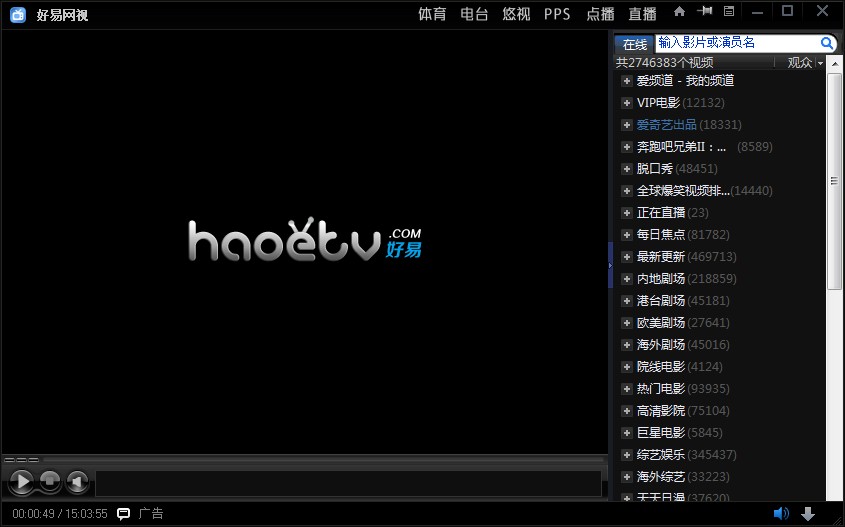Select the 正在直播 channel name
Screen dimensions: 845x527
(x=661, y=213)
